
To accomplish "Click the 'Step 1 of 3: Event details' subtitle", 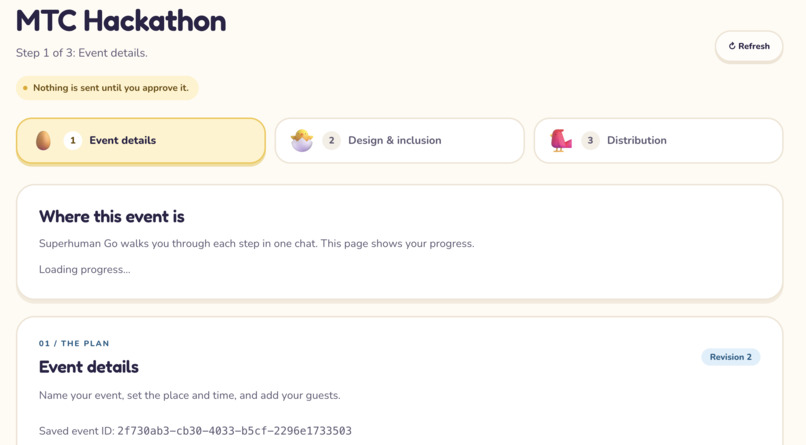I will coord(82,53).
